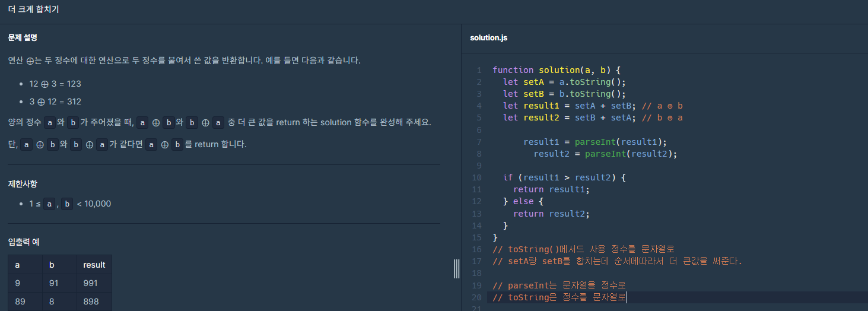
Task: Click the table cell containing 9 in the first row
Action: point(26,284)
